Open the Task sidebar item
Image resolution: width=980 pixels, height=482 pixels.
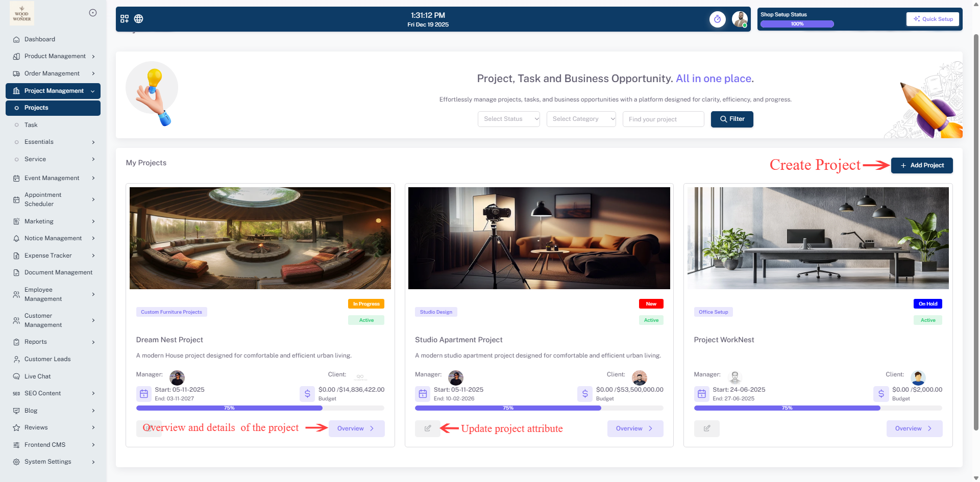point(31,125)
